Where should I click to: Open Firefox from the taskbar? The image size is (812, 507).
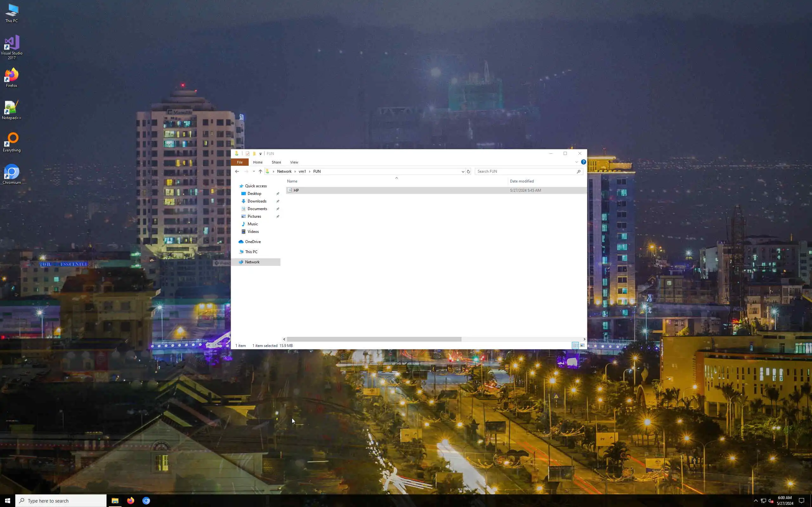[131, 501]
